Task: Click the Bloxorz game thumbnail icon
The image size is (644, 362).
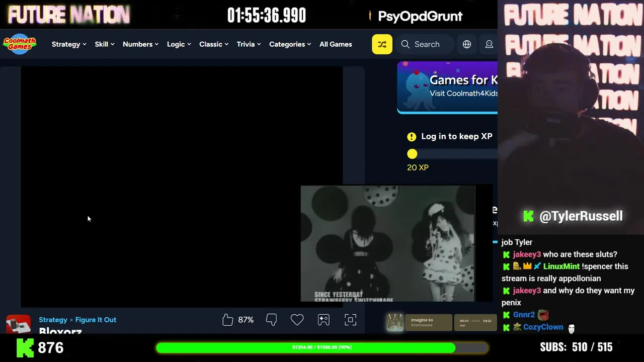Action: point(18,324)
